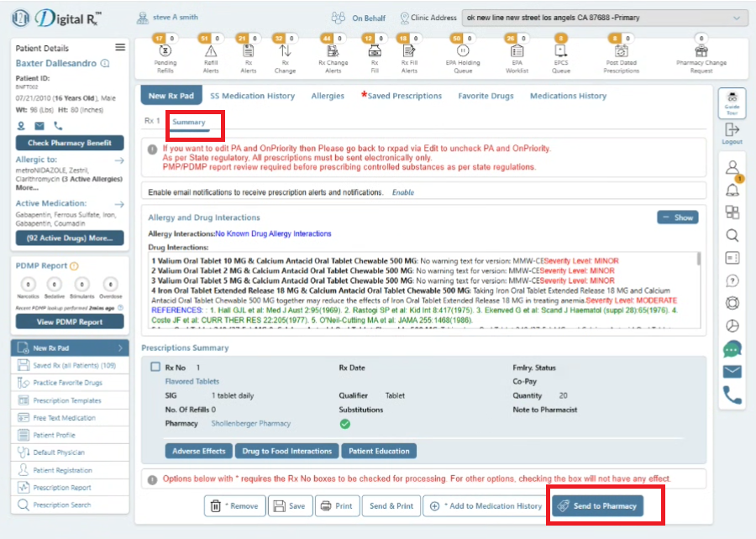
Task: Open the Rx Fill toolbar icon
Action: point(375,50)
